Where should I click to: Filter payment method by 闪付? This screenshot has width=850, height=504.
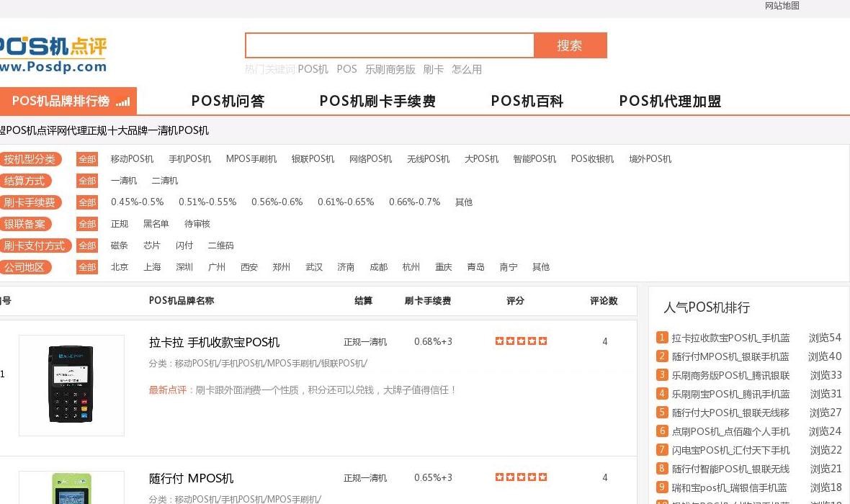[x=184, y=246]
